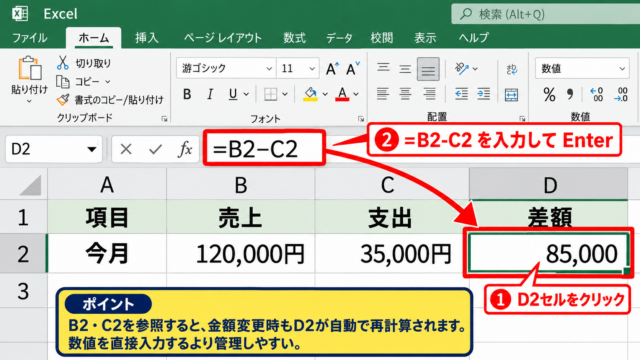Click the formula bar showing =B2−C2
This screenshot has height=360, width=640.
tap(264, 149)
